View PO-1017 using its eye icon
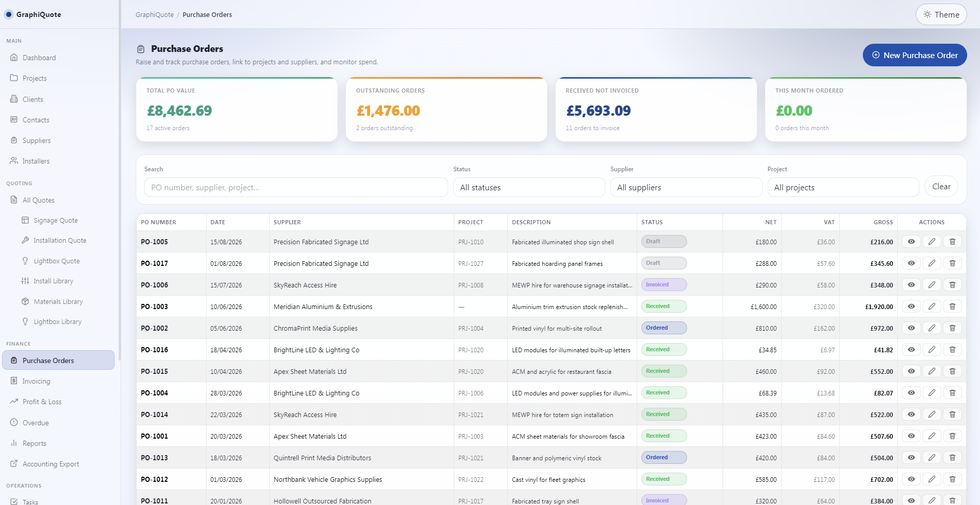Viewport: 980px width, 505px height. click(911, 263)
